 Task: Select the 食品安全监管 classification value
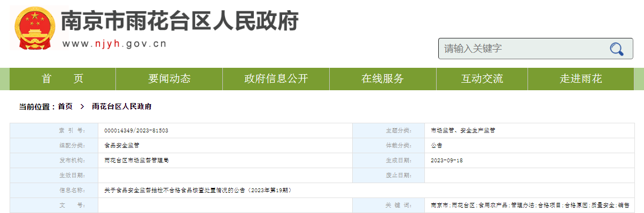click(122, 145)
